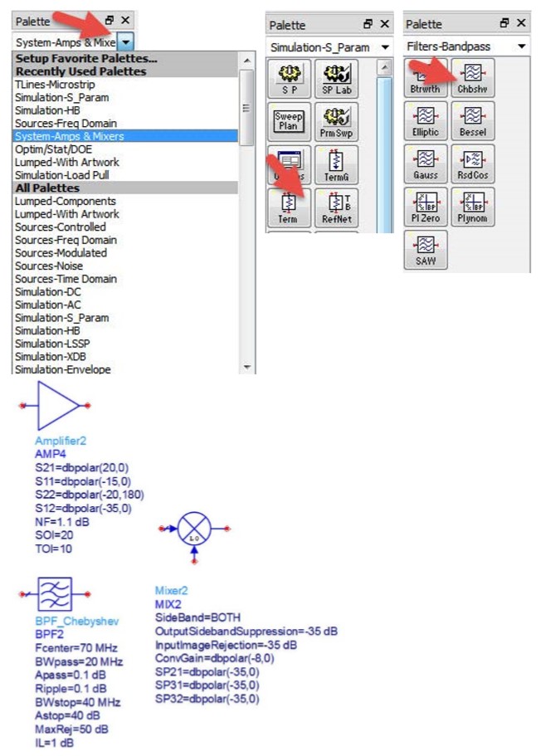Viewport: 541px width, 756px height.
Task: Click the palette list vertical scrollbar thumb
Action: 246,107
